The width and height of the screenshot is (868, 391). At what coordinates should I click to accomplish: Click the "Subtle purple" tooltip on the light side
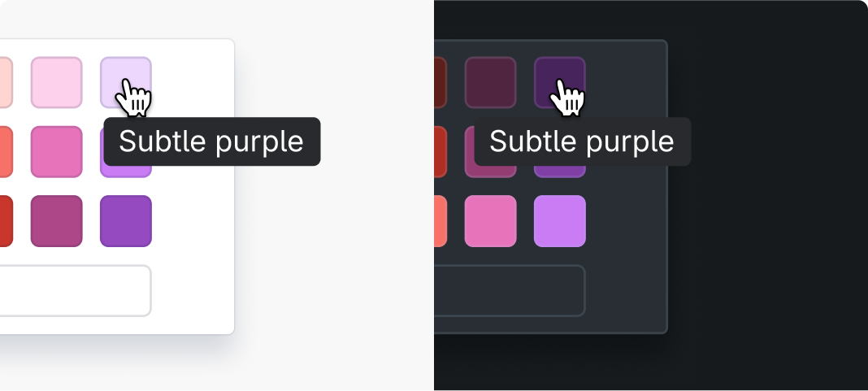pos(211,141)
